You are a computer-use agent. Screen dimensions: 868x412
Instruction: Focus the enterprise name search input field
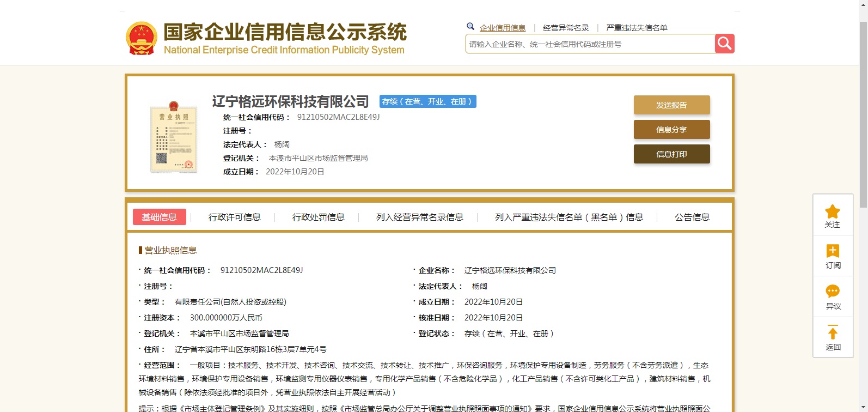coord(590,44)
